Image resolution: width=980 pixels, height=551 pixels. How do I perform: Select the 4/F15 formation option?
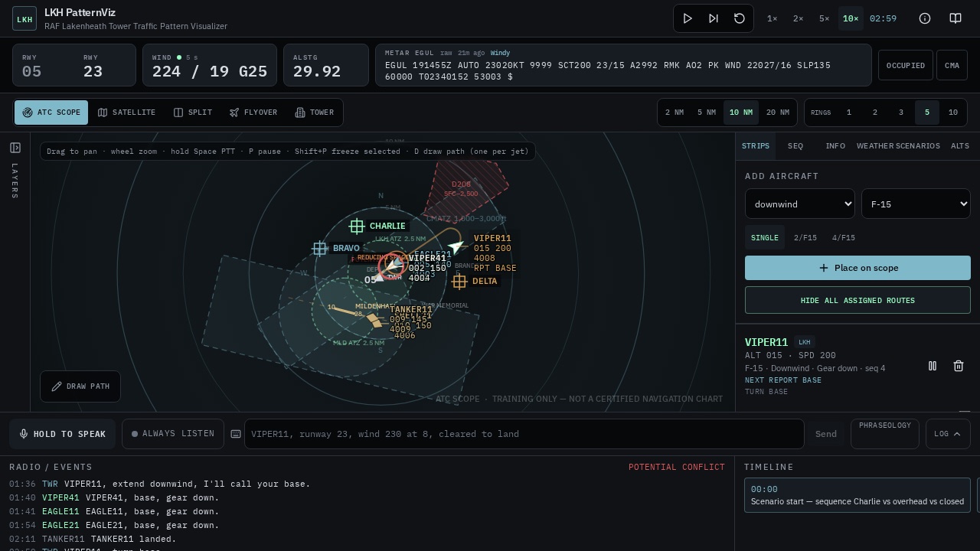point(844,238)
